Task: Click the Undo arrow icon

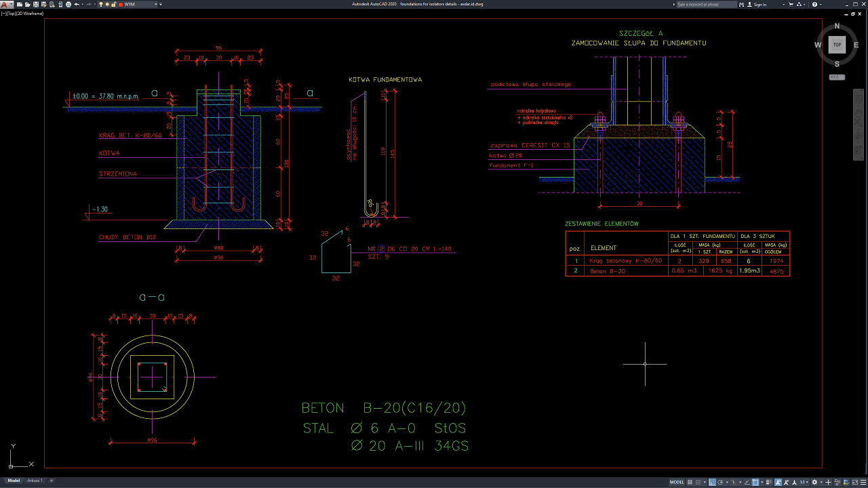Action: 77,4
